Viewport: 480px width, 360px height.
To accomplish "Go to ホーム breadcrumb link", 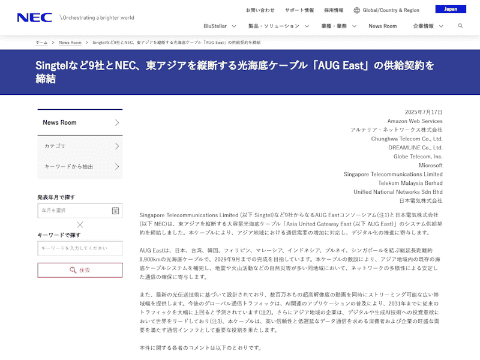I will pos(41,42).
